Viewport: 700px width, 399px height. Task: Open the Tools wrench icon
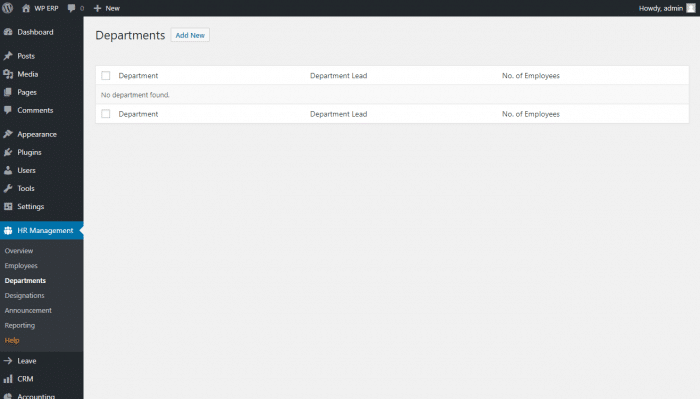coord(8,188)
